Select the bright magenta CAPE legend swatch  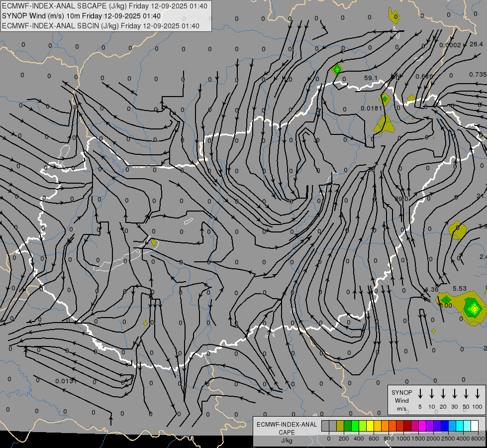click(x=422, y=426)
